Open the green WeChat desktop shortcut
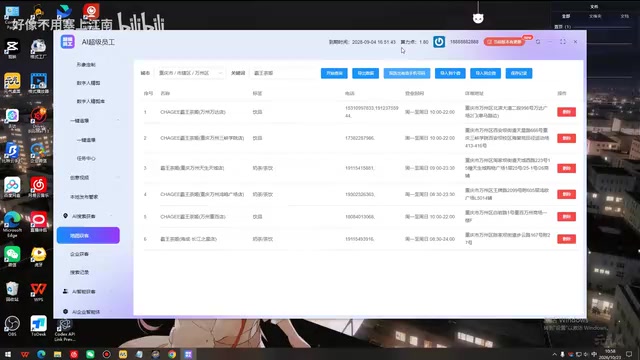 [12, 256]
